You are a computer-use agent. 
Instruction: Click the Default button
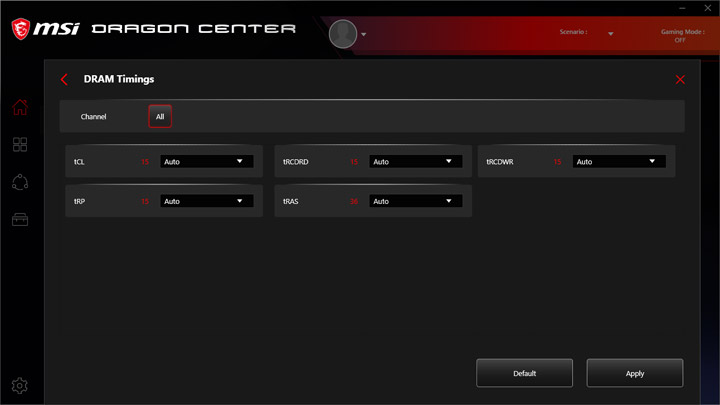(524, 373)
